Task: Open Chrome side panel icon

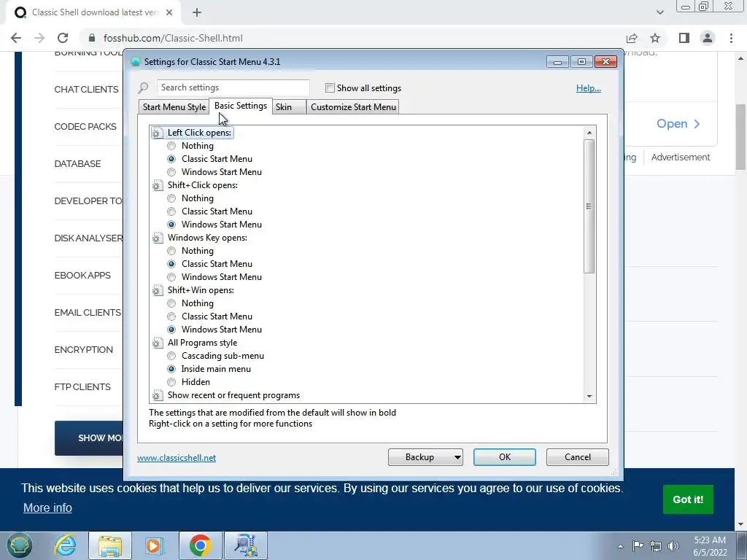Action: click(684, 38)
